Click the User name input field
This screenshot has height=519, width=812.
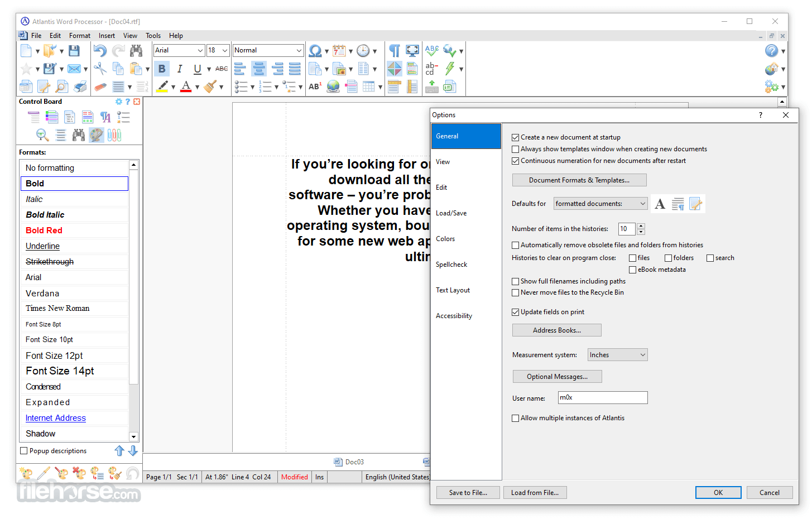click(603, 397)
